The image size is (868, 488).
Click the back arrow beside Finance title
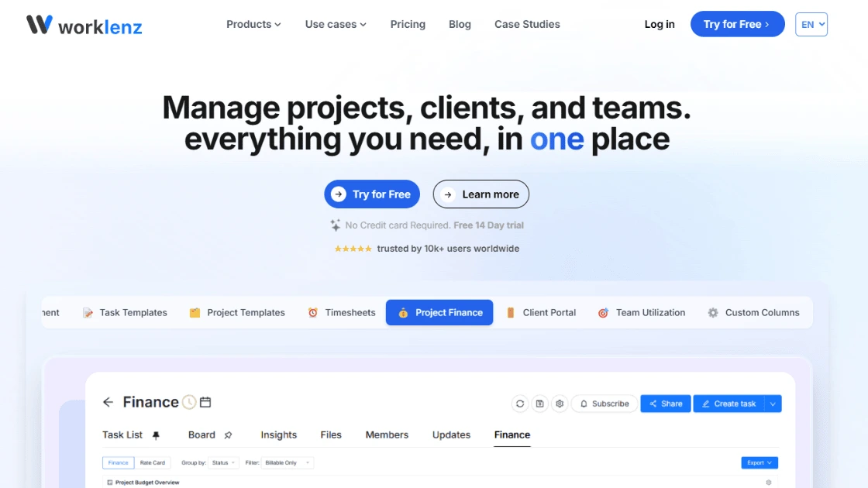[x=108, y=402]
